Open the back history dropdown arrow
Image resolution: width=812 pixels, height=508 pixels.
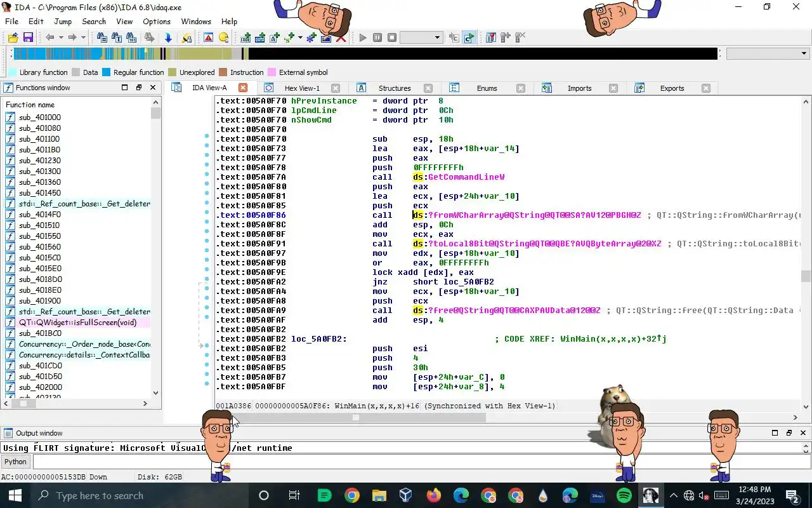click(61, 37)
